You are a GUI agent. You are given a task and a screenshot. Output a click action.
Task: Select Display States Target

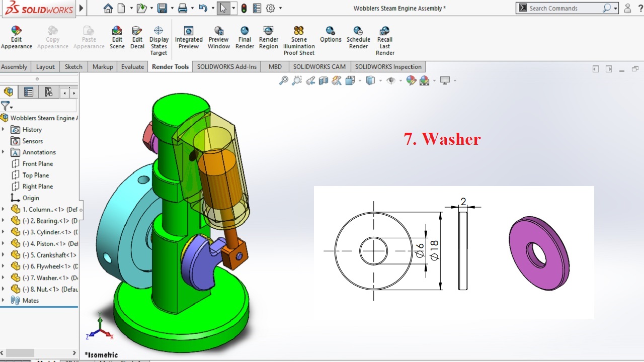(x=158, y=41)
